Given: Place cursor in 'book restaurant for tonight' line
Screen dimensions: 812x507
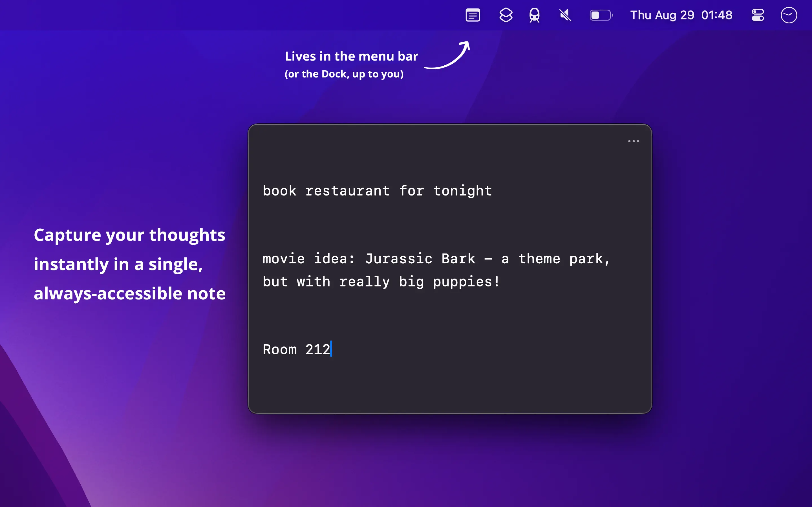Looking at the screenshot, I should pyautogui.click(x=377, y=191).
